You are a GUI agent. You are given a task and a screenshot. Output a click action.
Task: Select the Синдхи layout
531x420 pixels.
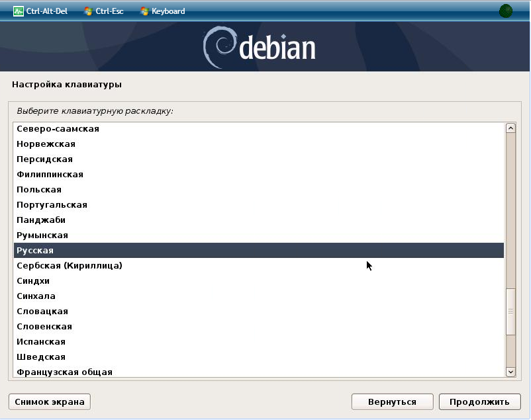click(259, 281)
